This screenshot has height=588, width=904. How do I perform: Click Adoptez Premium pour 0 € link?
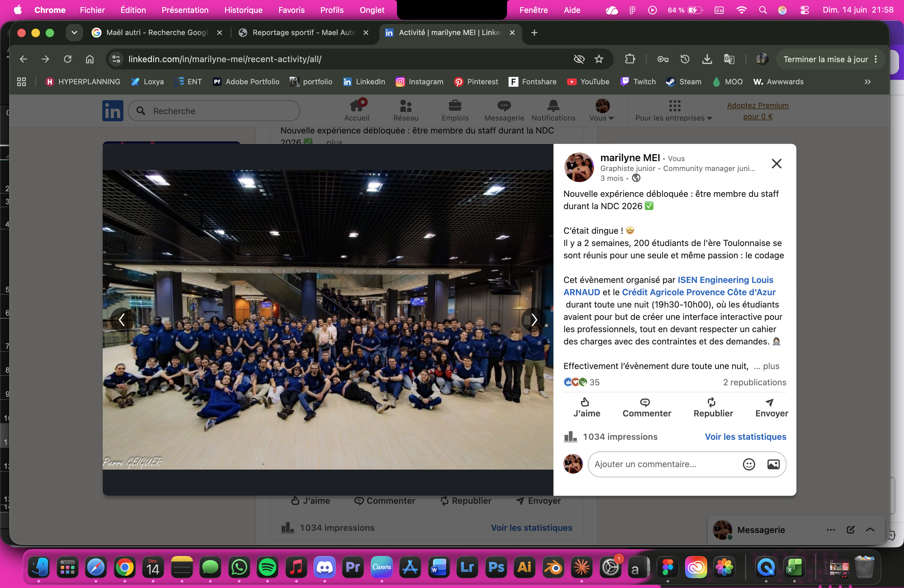click(x=757, y=111)
